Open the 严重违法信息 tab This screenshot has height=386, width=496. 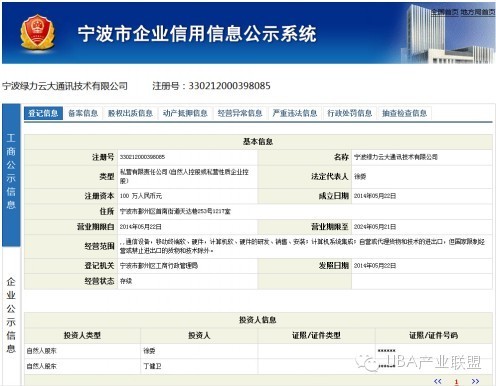tap(295, 113)
